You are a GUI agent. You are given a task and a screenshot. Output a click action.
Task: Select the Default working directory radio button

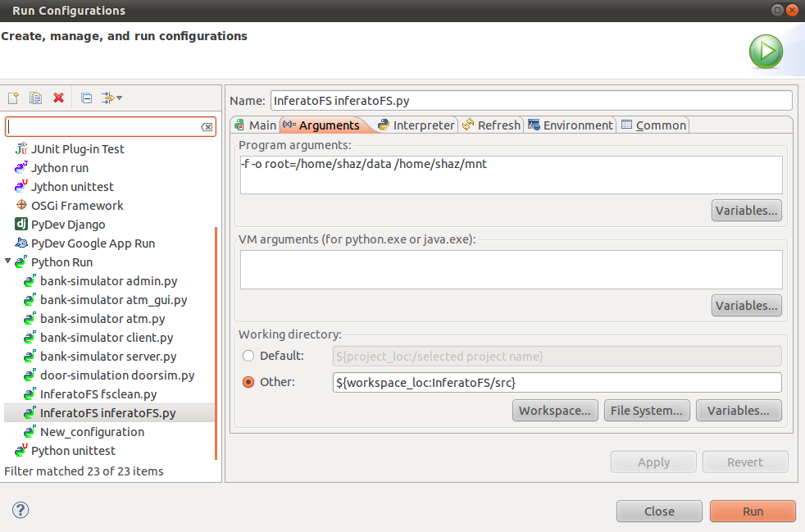(248, 356)
